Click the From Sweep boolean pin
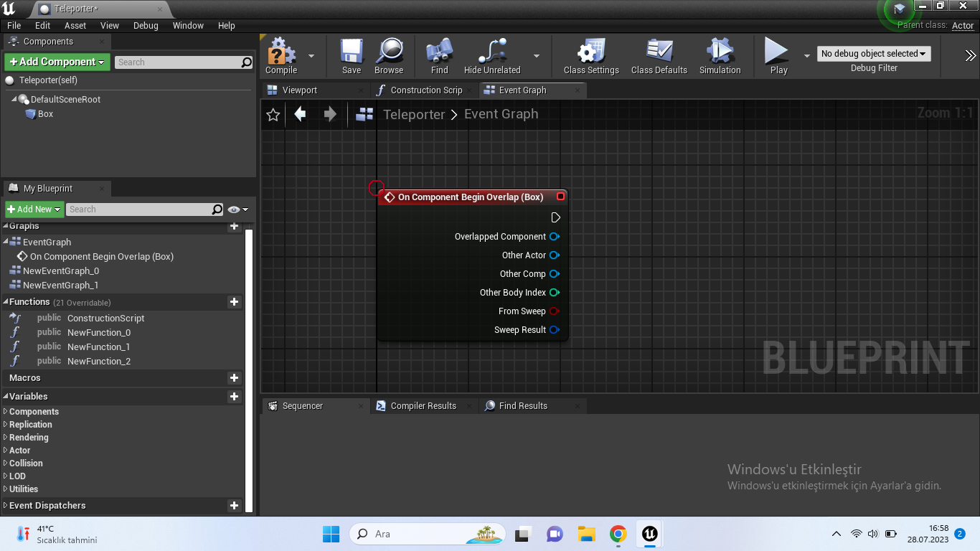The image size is (980, 551). 555,311
